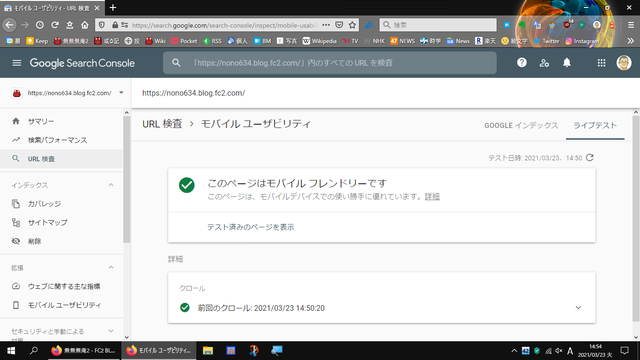Open the Twitter bookmark
Screen dimensions: 640x360
coord(547,41)
